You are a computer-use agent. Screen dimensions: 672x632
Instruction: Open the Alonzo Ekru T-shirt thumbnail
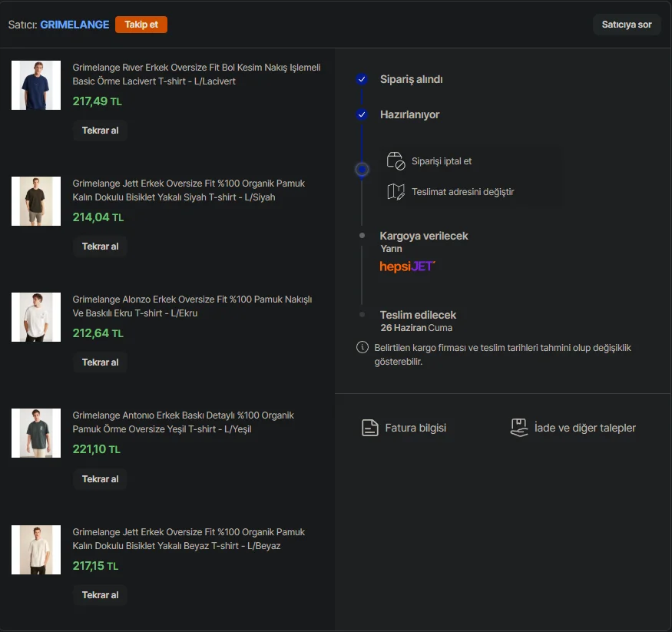[x=36, y=317]
